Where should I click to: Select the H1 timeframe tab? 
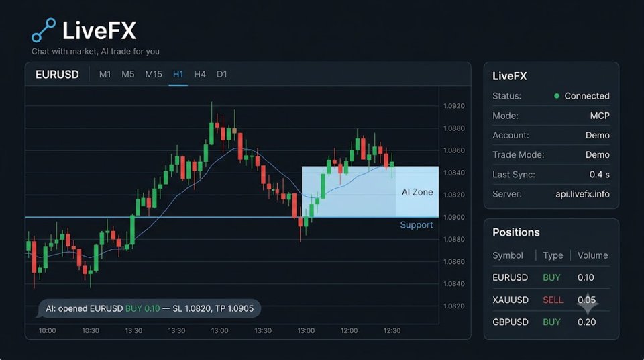[178, 74]
